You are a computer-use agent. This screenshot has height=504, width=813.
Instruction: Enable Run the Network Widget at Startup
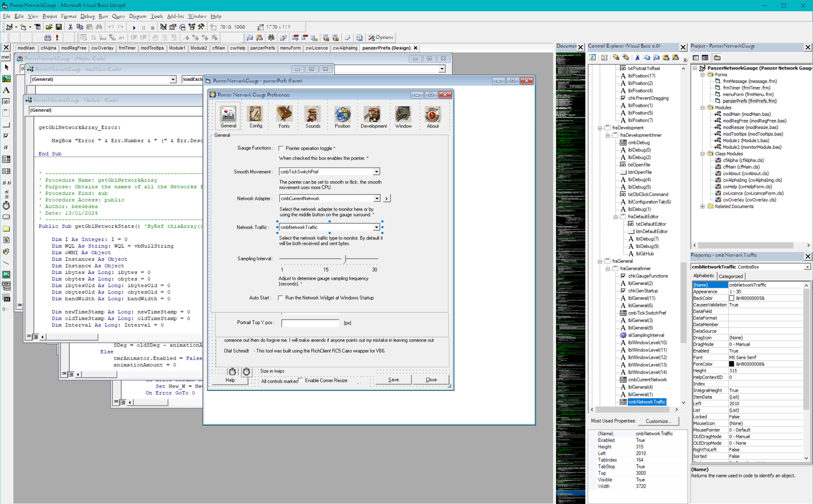(280, 298)
